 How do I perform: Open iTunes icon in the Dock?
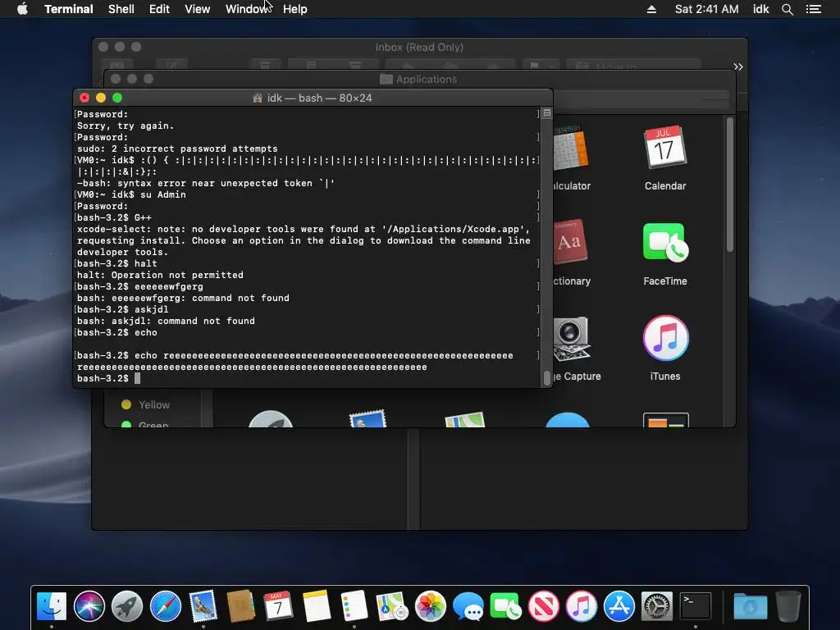[582, 606]
